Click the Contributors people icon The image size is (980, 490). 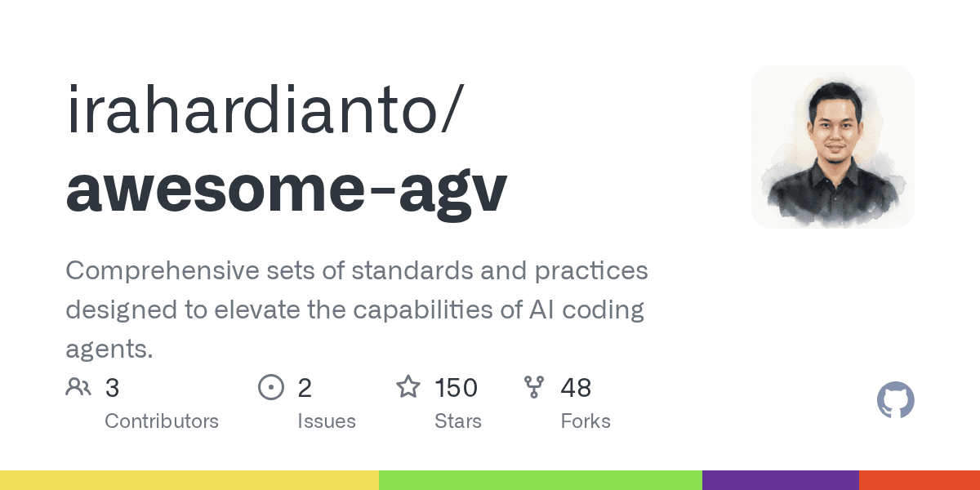coord(78,387)
